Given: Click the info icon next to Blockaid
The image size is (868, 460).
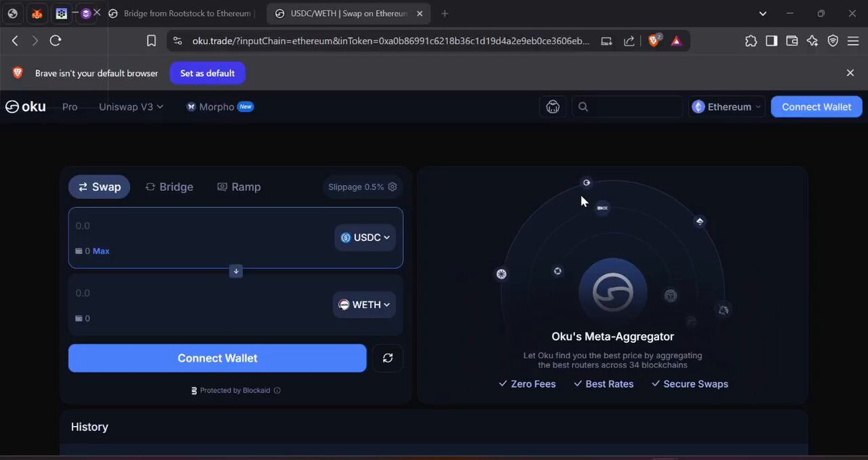Looking at the screenshot, I should point(277,391).
